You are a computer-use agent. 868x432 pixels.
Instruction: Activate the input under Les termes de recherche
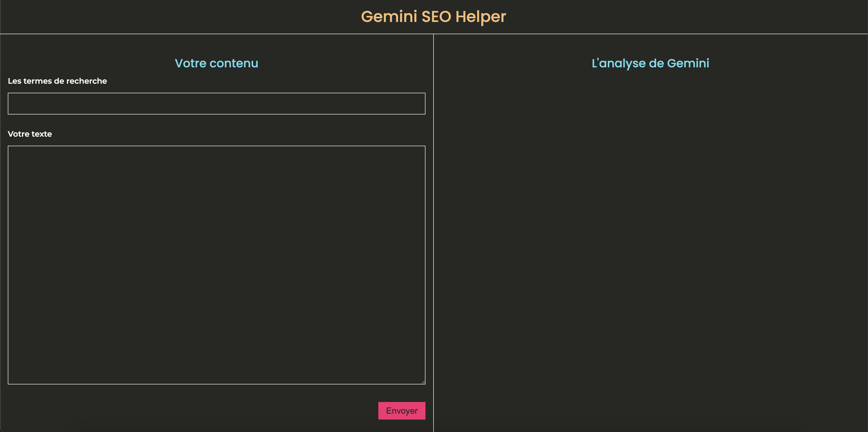pyautogui.click(x=216, y=103)
